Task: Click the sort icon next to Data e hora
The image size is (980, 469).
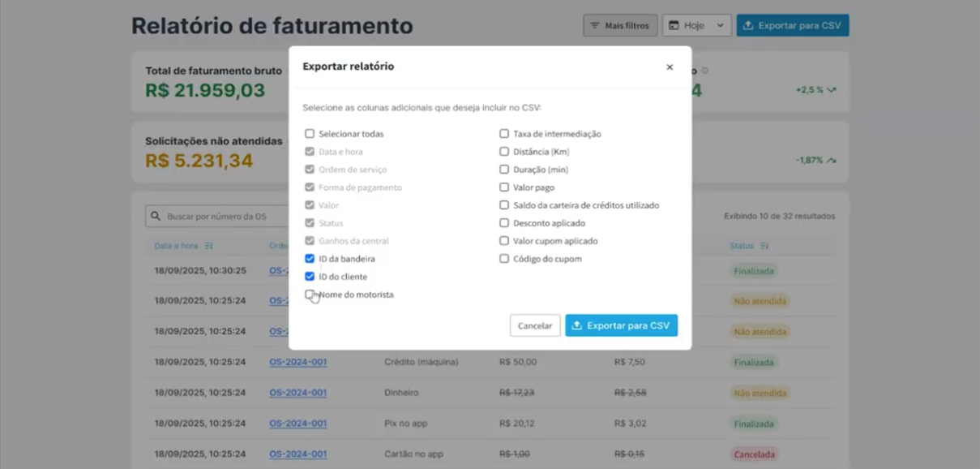Action: coord(209,246)
